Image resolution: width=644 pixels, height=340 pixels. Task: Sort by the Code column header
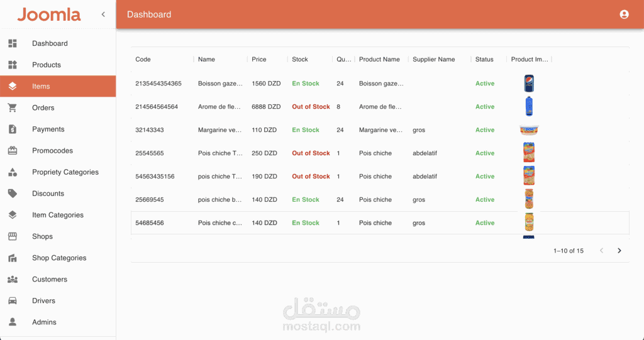pyautogui.click(x=143, y=59)
